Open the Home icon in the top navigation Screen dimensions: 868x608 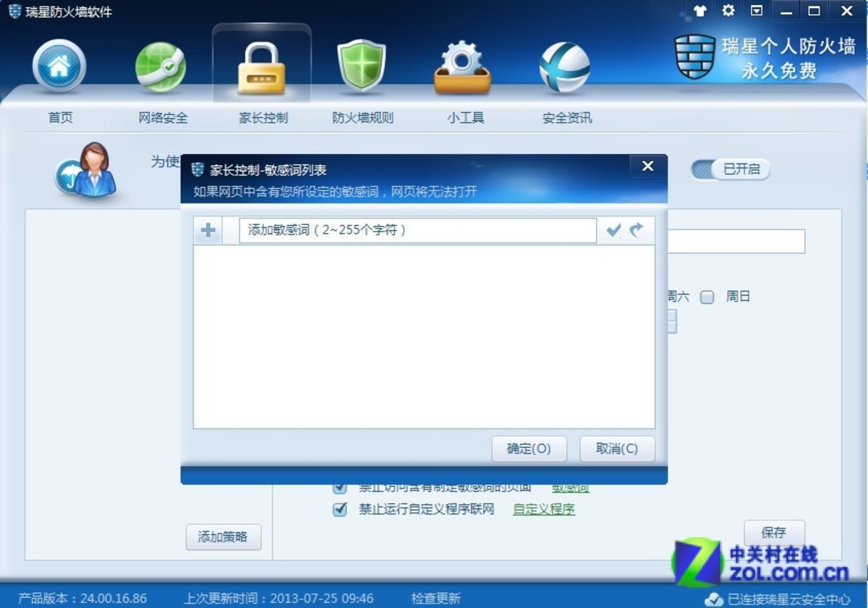[x=59, y=67]
